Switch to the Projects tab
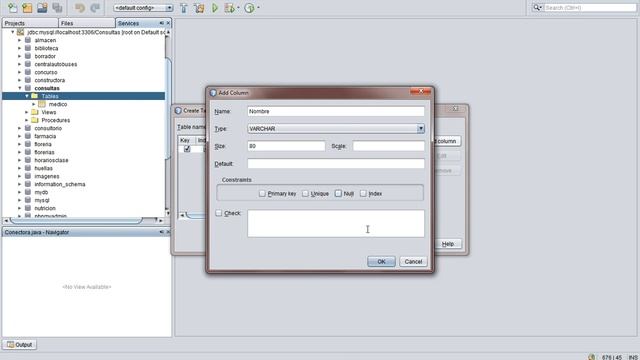Screen dimensions: 640x360 pos(30,23)
